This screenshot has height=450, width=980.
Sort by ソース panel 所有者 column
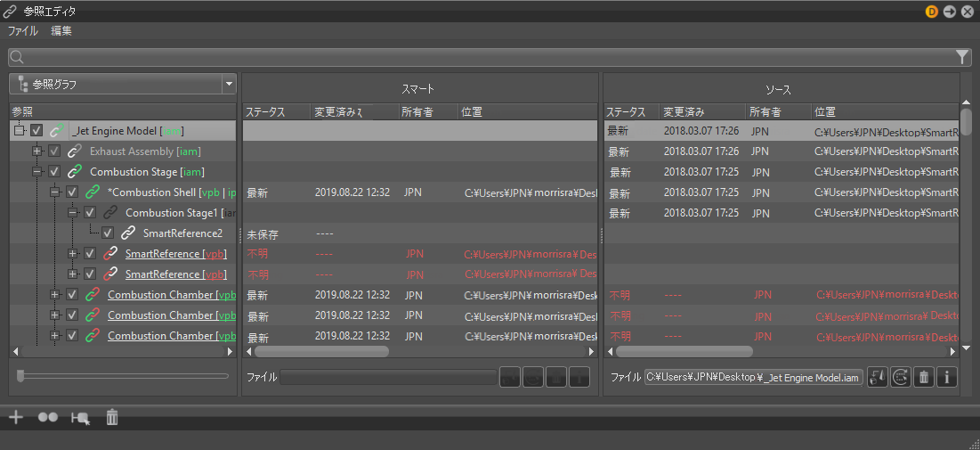coord(779,112)
